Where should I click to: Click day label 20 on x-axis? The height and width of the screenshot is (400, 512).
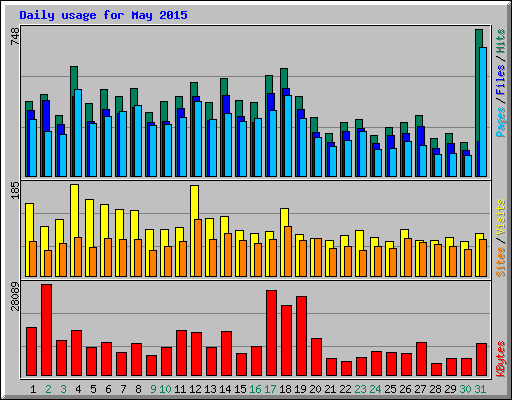point(315,389)
